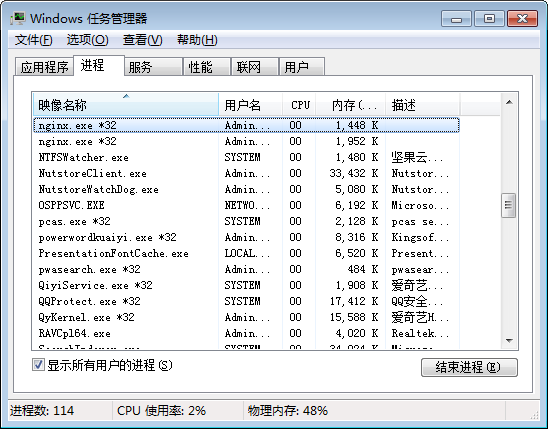
Task: Sort by 描述 column header
Action: [x=423, y=104]
